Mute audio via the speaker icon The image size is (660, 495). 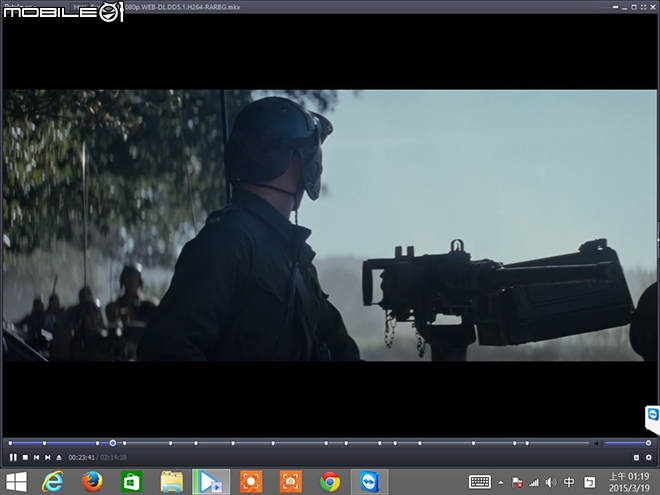tap(598, 443)
